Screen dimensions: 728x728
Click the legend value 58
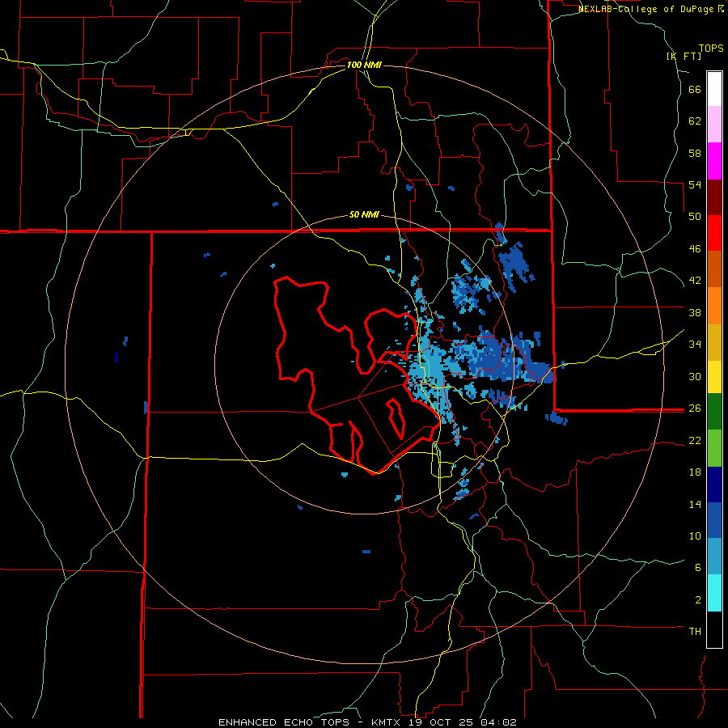[x=695, y=153]
